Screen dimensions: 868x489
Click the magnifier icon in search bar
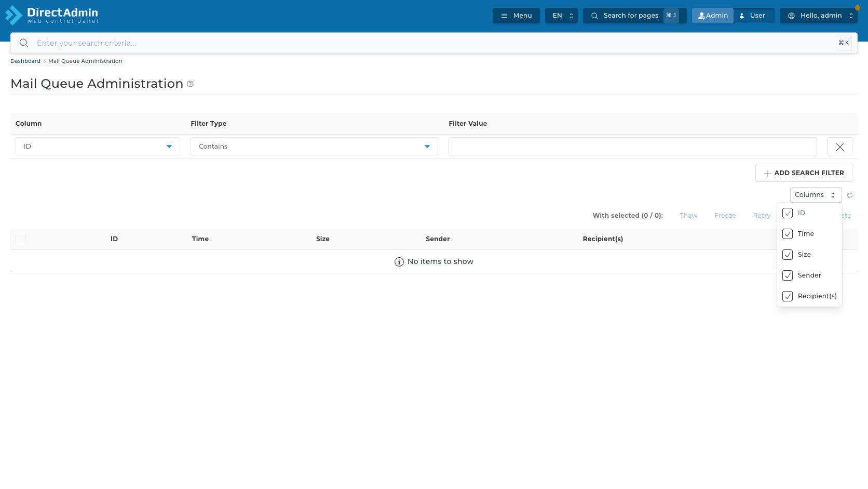point(24,43)
